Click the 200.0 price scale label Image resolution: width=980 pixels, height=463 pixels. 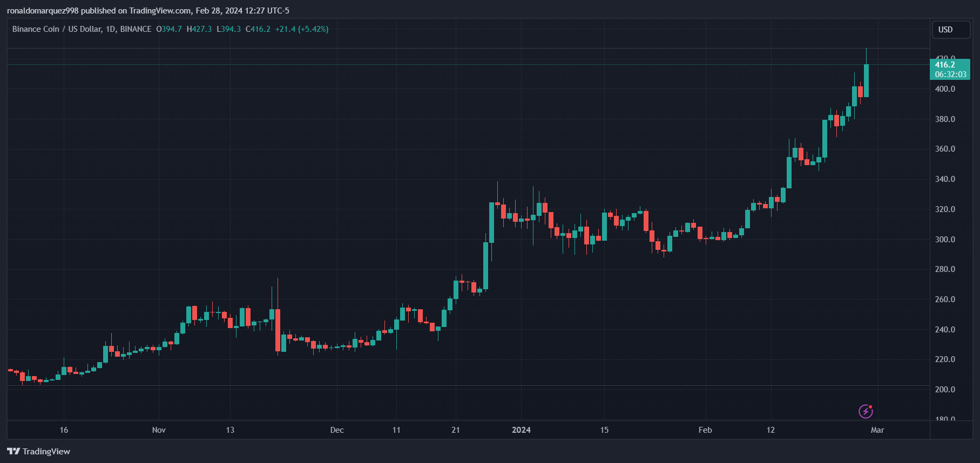[x=945, y=389]
